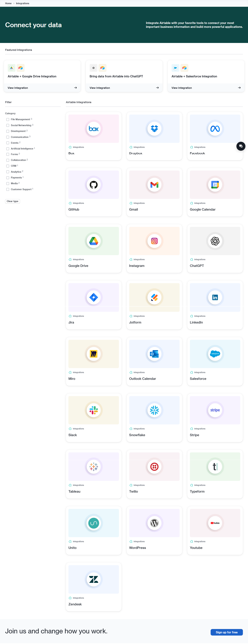
Task: Select the Tableau logo icon
Action: coord(94,467)
